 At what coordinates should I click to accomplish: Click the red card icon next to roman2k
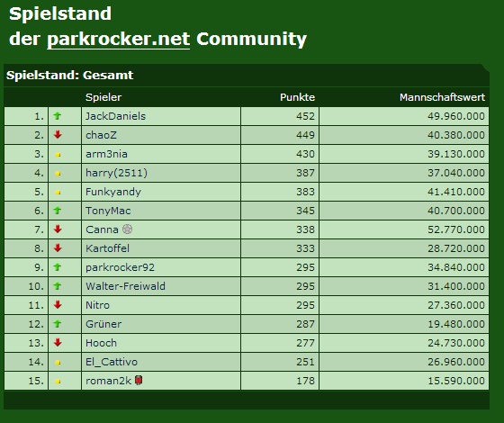click(x=139, y=380)
